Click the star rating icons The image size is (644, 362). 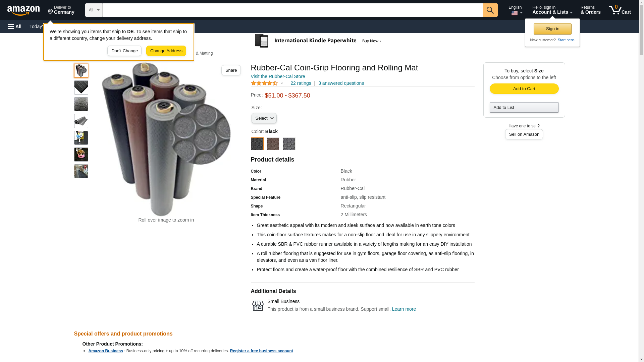click(264, 83)
